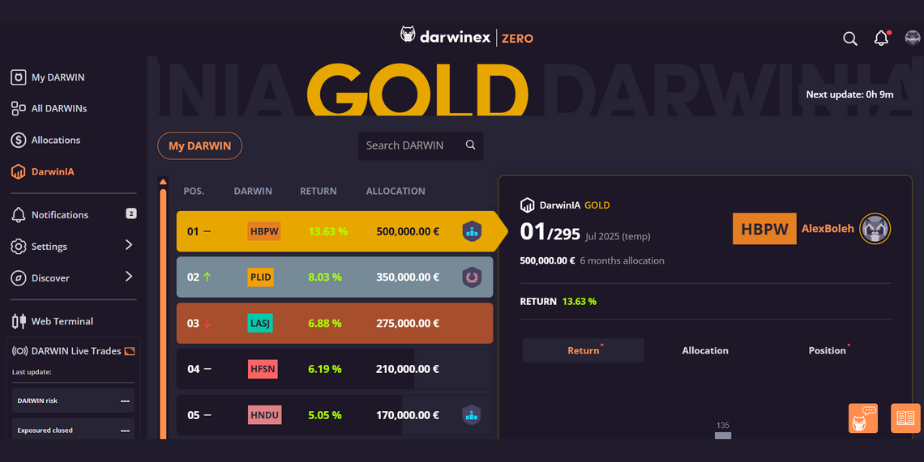Click the scrollbar up arrow
924x462 pixels.
point(163,182)
